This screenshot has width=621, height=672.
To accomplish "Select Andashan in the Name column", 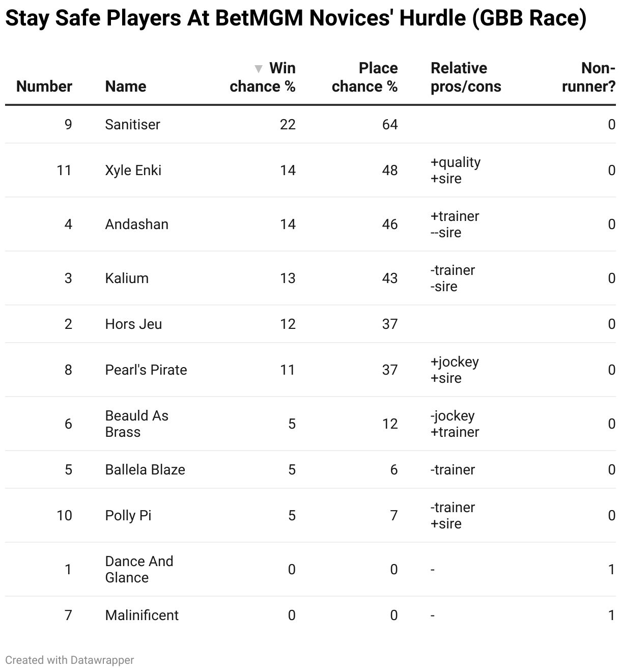I will 136,225.
